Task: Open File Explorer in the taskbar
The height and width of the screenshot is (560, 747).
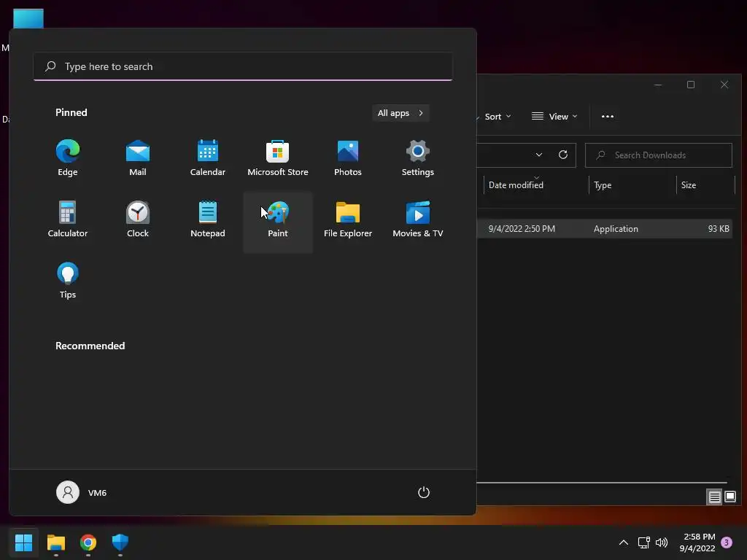Action: 55,542
